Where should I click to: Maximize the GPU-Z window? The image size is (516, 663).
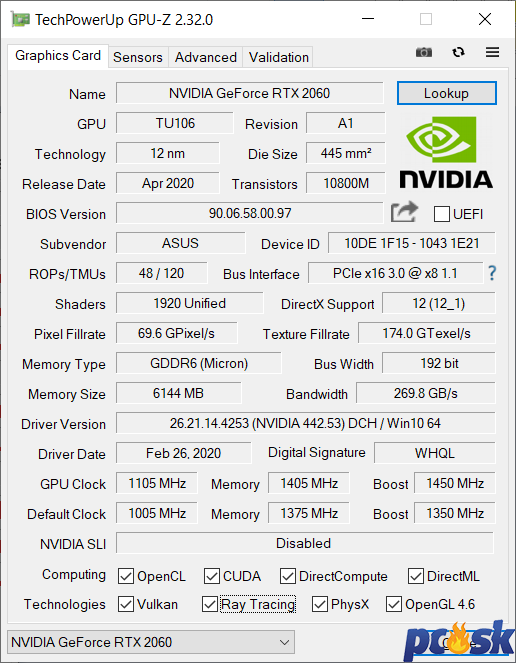click(x=426, y=19)
